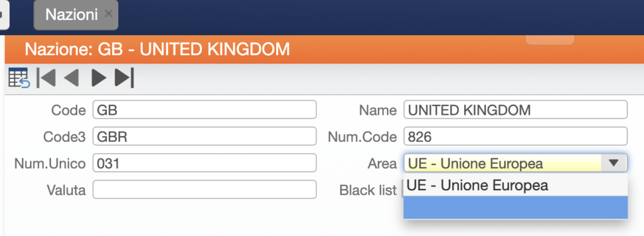The width and height of the screenshot is (644, 236).
Task: Focus the Code field containing GB
Action: (204, 110)
